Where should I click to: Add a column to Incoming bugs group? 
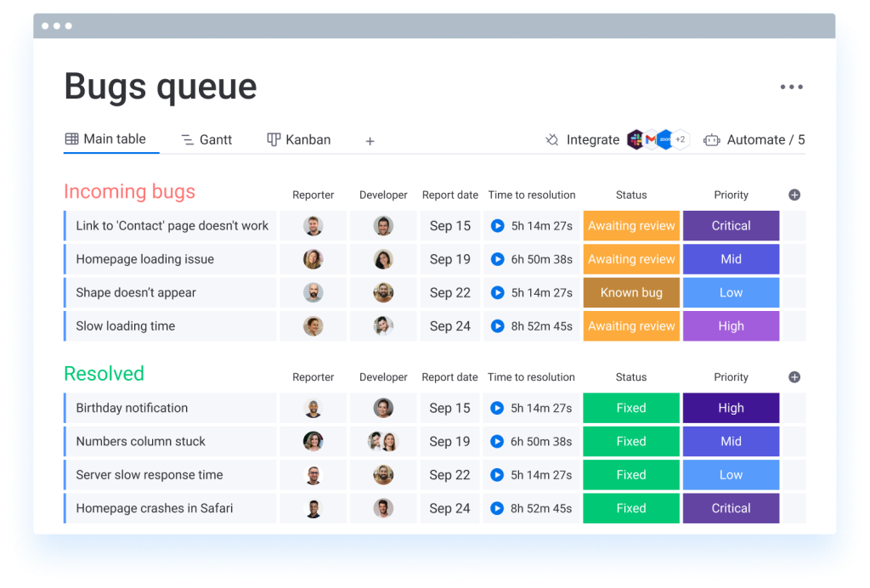[x=794, y=195]
